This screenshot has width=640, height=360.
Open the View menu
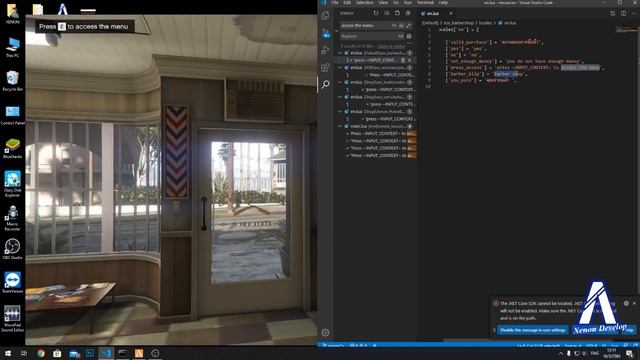tap(383, 2)
